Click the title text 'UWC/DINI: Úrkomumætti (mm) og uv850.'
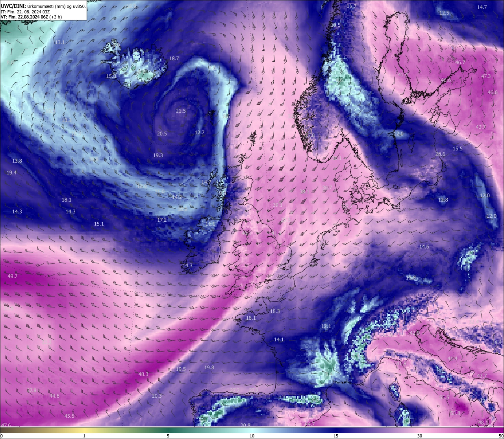Image resolution: width=504 pixels, height=439 pixels. [43, 6]
